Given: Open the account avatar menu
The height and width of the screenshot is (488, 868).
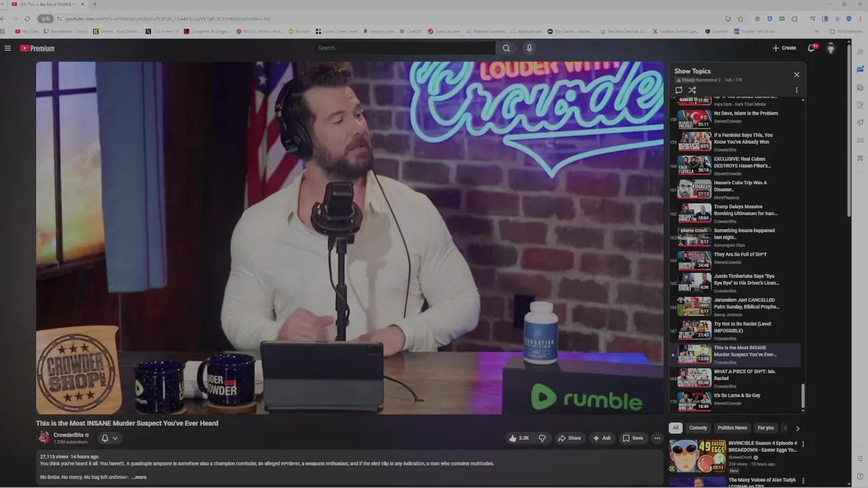Looking at the screenshot, I should pos(831,48).
